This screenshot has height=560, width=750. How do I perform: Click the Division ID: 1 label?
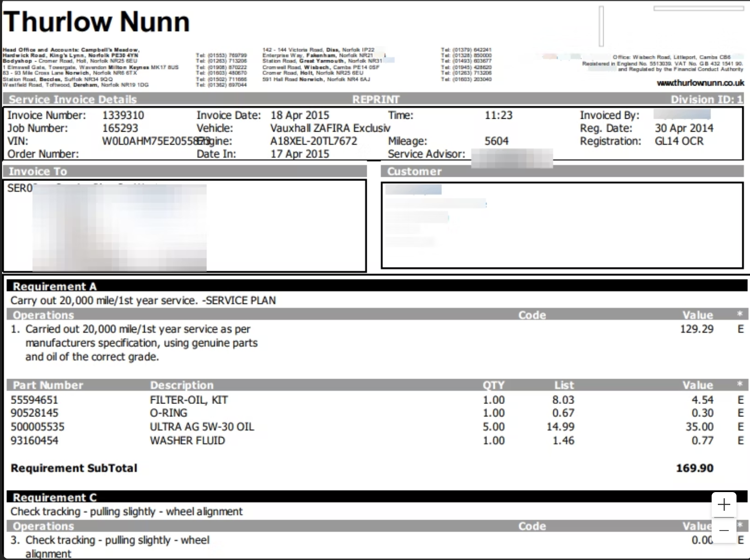(706, 100)
